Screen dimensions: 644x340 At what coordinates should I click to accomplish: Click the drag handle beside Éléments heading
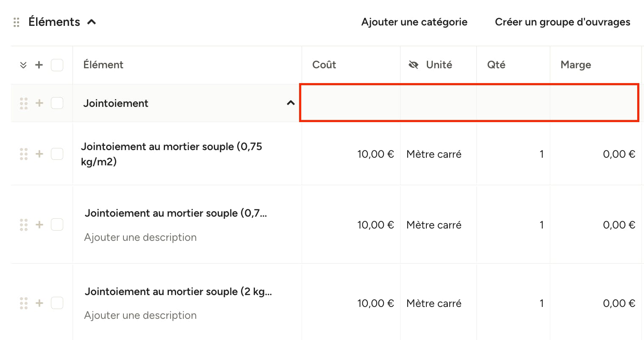[x=17, y=22]
